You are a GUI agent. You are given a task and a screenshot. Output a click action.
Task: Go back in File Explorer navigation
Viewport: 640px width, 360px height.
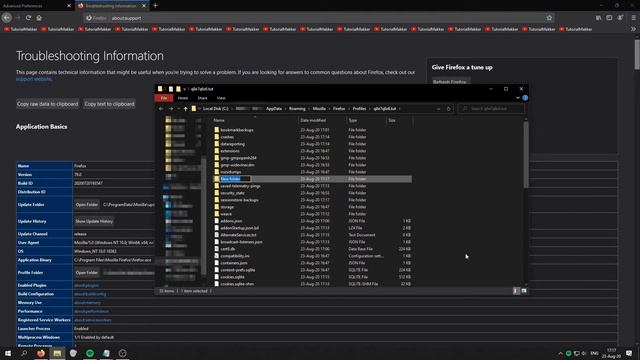tap(161, 109)
